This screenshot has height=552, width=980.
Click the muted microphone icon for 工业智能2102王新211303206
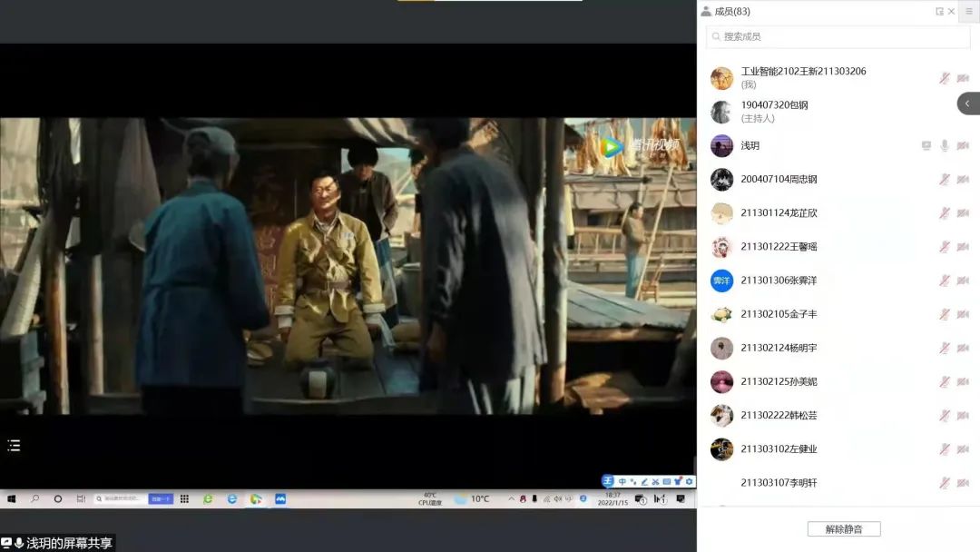tap(945, 78)
